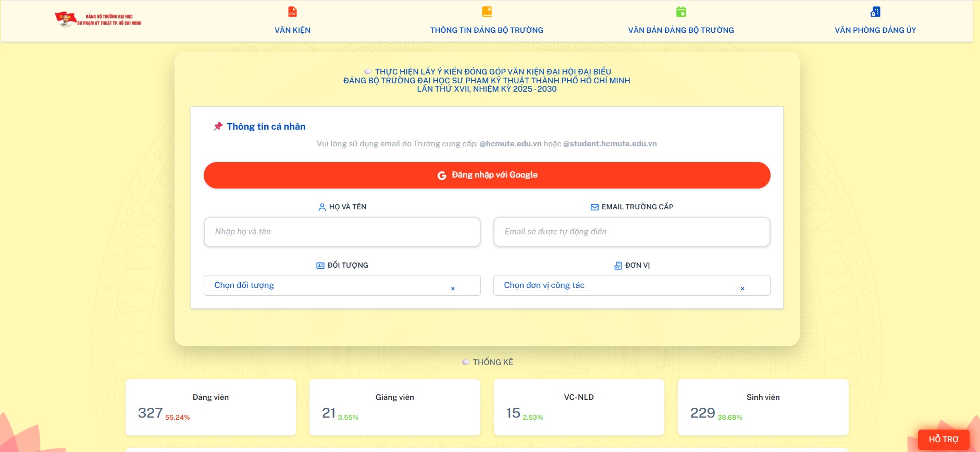This screenshot has height=452, width=980.
Task: Click the orange book icon above THÔNG TIN ĐẢNG BỘ TRƯỜNG
Action: click(x=487, y=11)
